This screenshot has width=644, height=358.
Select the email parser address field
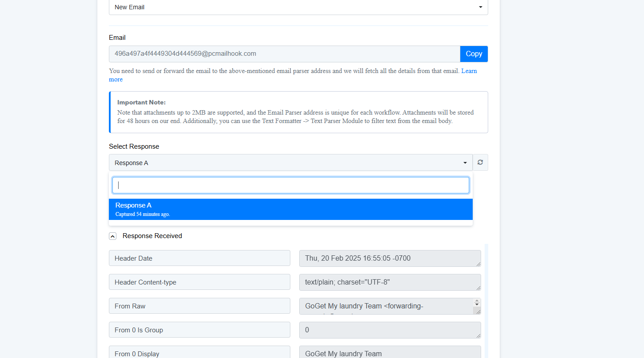[285, 54]
